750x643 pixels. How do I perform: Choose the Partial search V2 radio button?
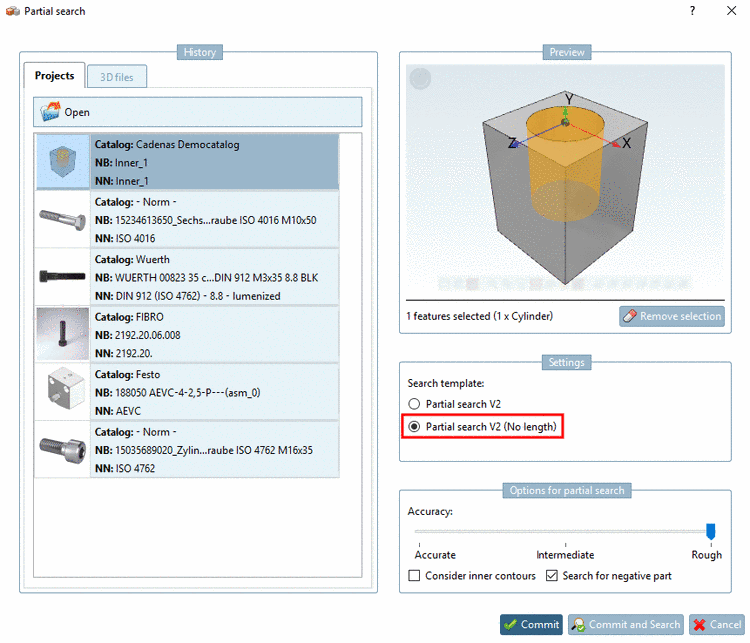[414, 404]
